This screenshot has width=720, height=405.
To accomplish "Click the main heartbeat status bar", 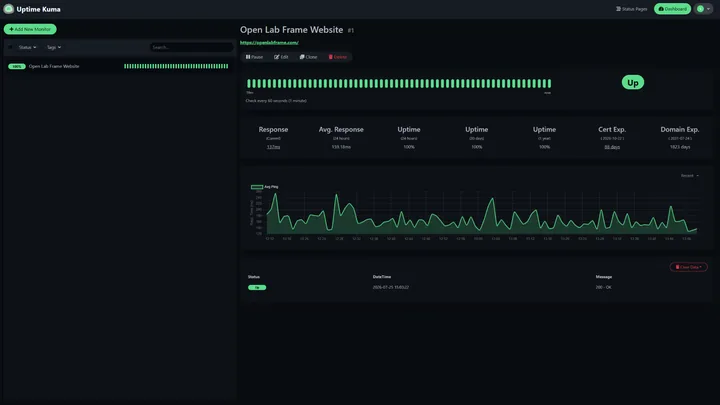I will pyautogui.click(x=399, y=83).
